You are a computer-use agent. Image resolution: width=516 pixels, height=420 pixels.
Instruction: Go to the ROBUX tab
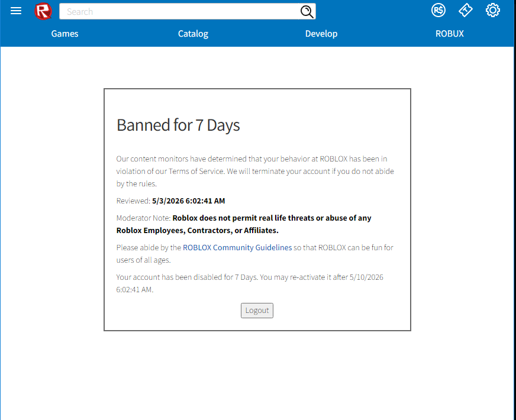pyautogui.click(x=450, y=34)
